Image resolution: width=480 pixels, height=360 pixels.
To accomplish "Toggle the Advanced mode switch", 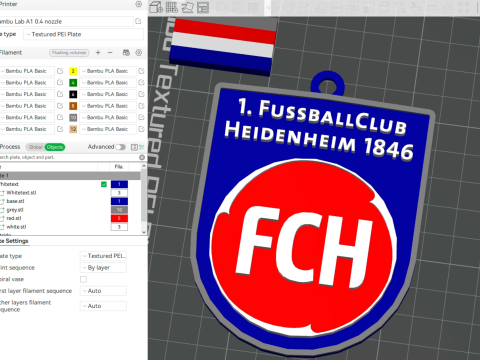I will pyautogui.click(x=120, y=147).
